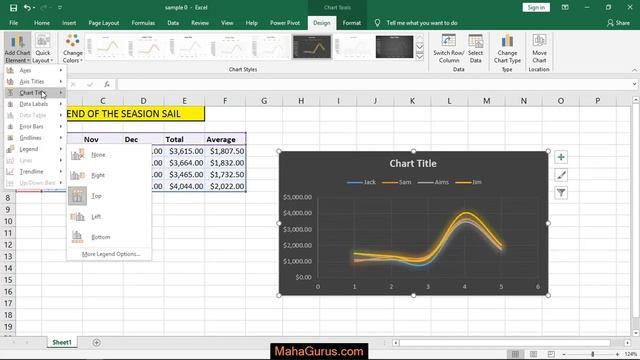The height and width of the screenshot is (360, 640).
Task: Click the chart styles brush button
Action: pos(561,175)
